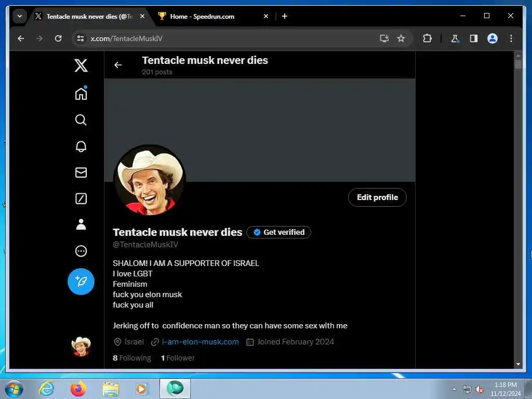Open tab search dropdown arrow

(x=20, y=16)
